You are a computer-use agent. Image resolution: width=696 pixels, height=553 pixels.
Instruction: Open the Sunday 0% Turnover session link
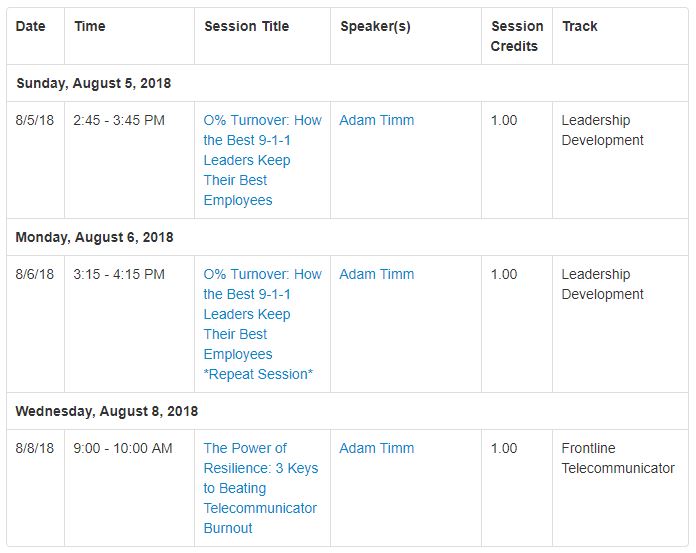tap(262, 160)
